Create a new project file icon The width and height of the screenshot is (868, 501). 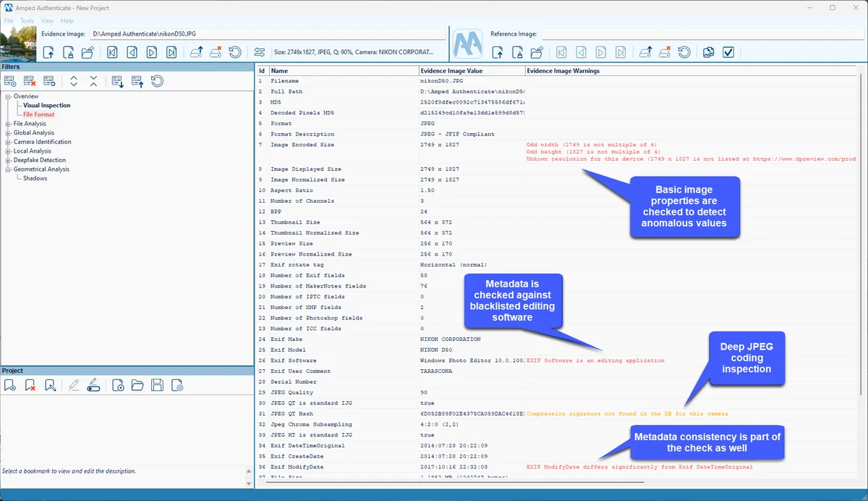118,385
